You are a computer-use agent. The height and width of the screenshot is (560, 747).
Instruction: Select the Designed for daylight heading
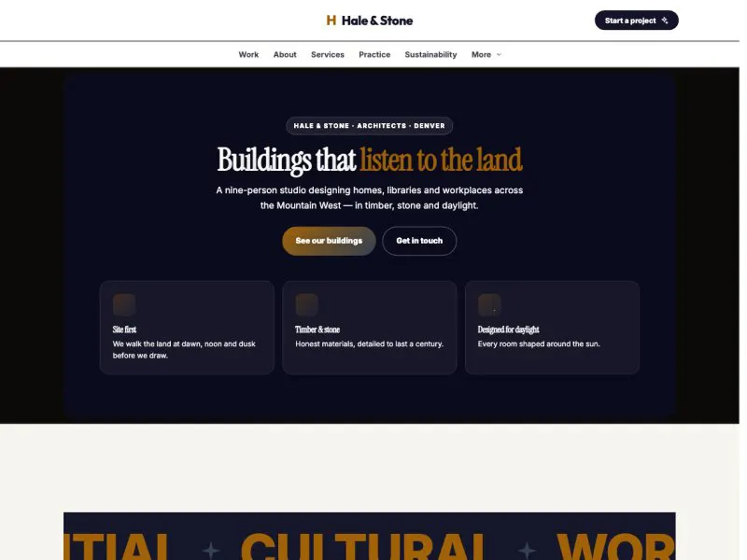point(508,329)
